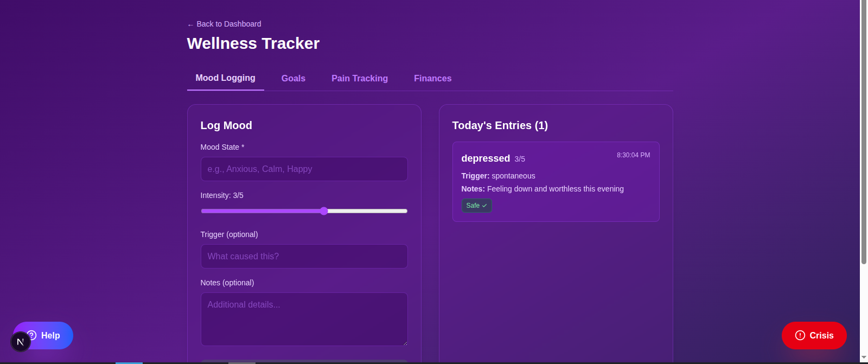Click the red Crisis button
The image size is (868, 364).
pos(814,336)
